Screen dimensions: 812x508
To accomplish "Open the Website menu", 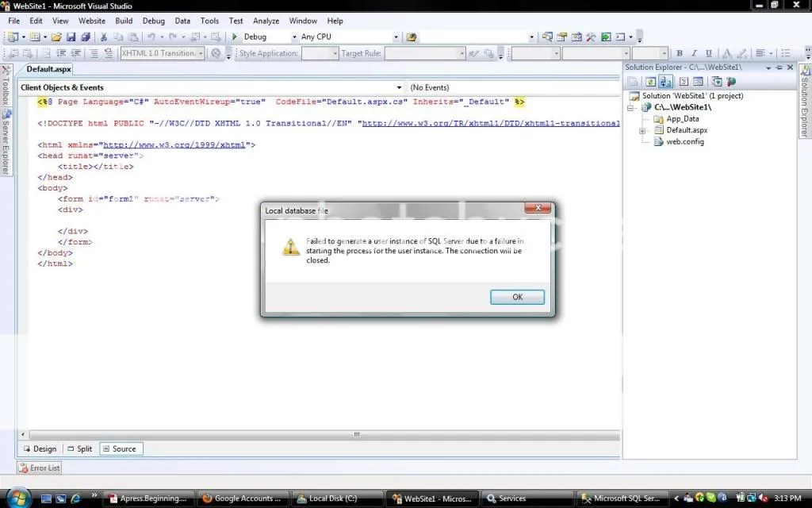I will [x=91, y=21].
